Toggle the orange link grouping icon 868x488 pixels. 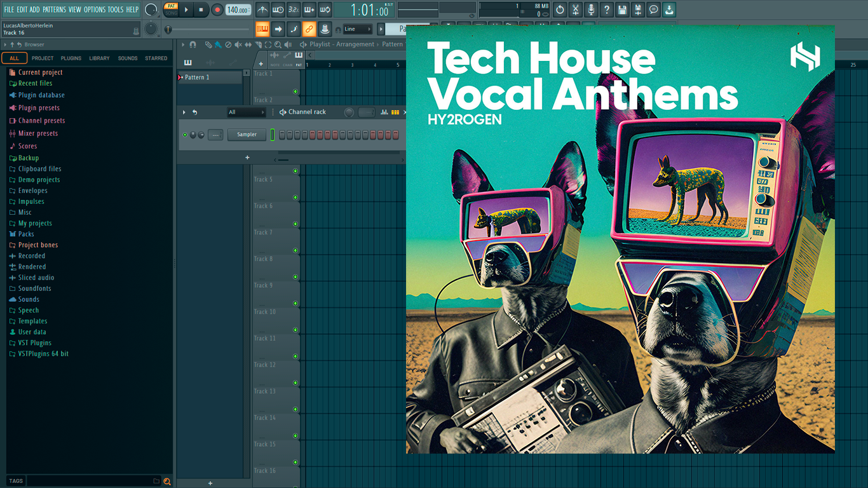tap(309, 29)
